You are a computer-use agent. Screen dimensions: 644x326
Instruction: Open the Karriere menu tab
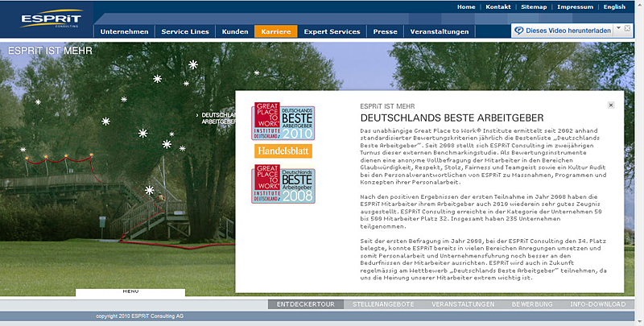tap(276, 31)
